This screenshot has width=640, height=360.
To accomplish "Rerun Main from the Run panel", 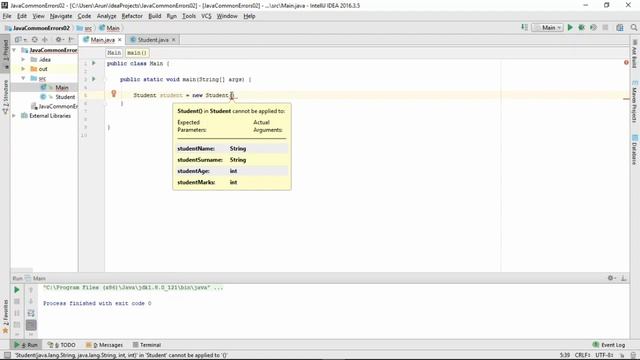I will 17,290.
